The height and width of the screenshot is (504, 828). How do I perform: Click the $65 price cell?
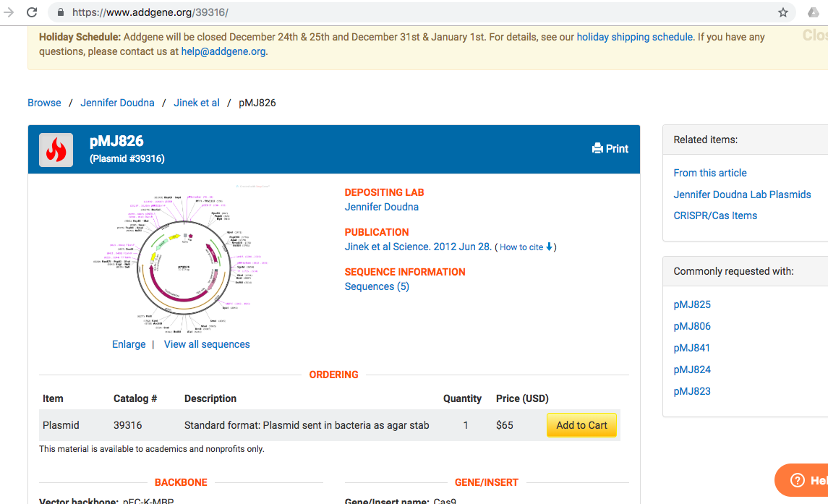(504, 425)
